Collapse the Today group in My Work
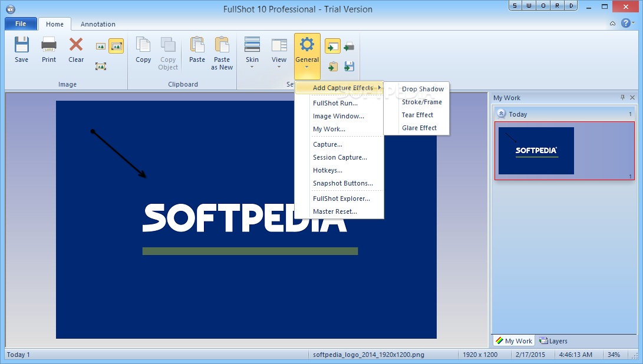 pos(501,114)
